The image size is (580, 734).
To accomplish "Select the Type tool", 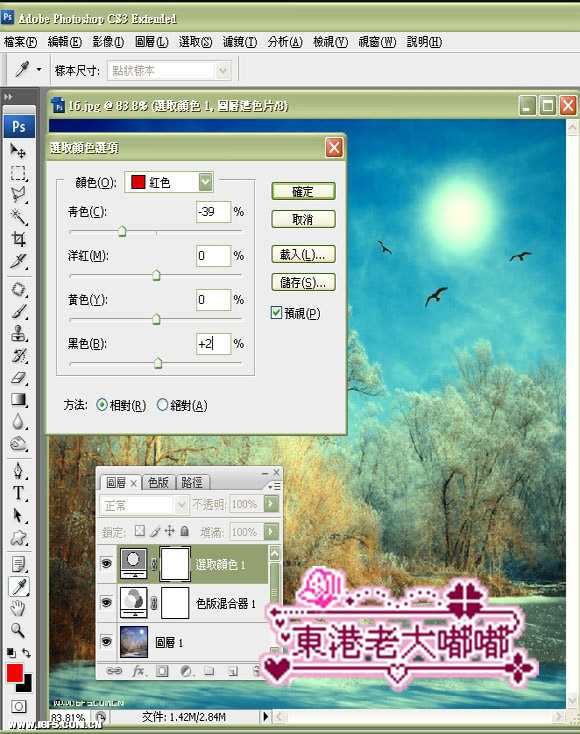I will click(x=18, y=493).
